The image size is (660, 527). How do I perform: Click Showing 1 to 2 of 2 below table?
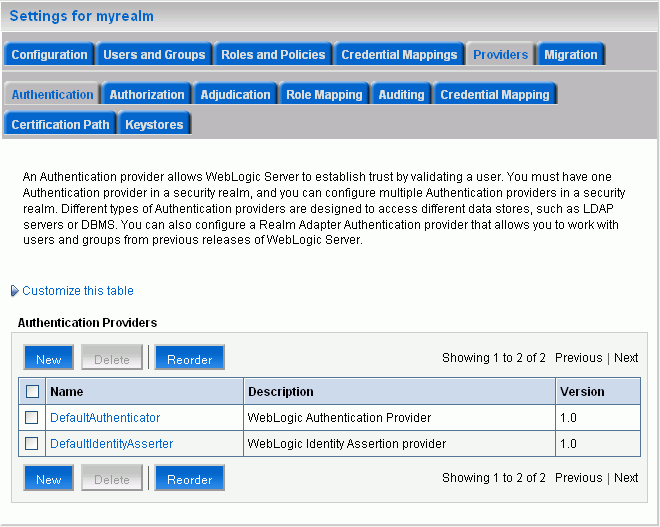494,478
